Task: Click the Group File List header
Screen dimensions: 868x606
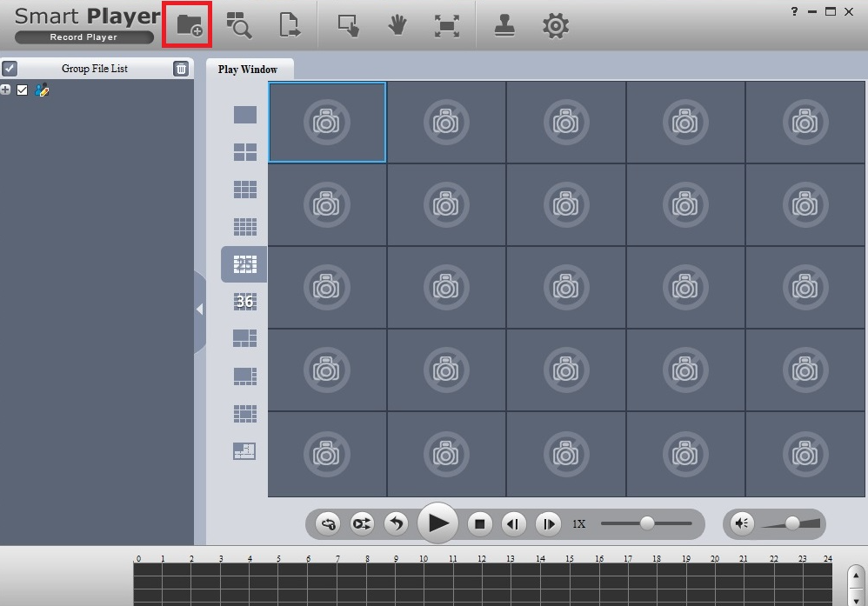Action: tap(95, 69)
